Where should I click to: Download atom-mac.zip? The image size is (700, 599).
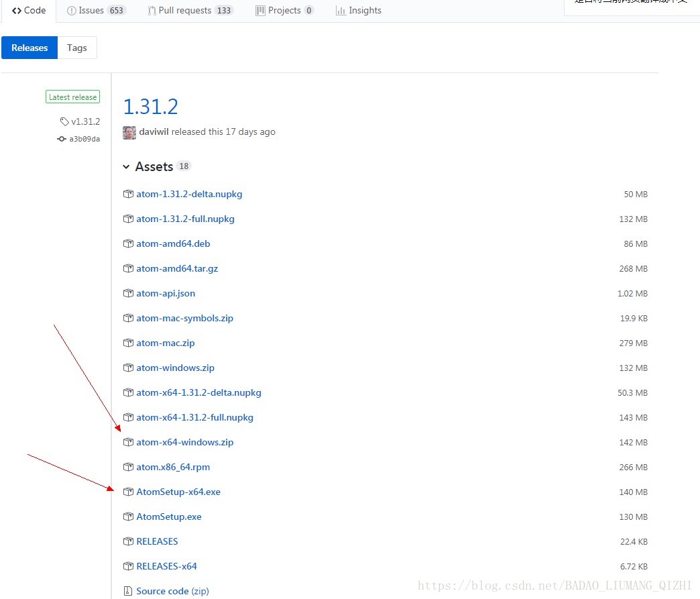coord(166,343)
